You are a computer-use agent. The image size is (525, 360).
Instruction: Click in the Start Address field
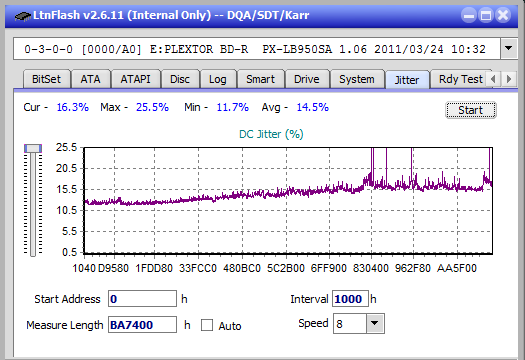coord(142,299)
